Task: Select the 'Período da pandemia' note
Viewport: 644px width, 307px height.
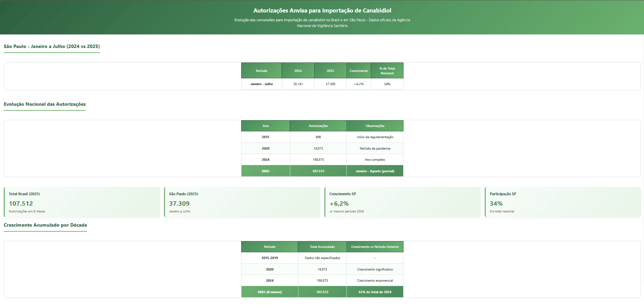Action: pyautogui.click(x=375, y=148)
